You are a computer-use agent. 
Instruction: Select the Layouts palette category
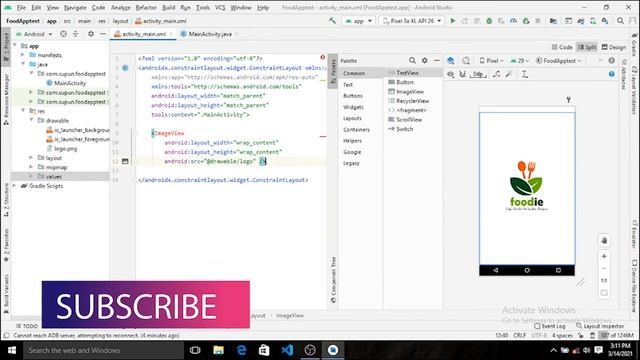point(352,118)
